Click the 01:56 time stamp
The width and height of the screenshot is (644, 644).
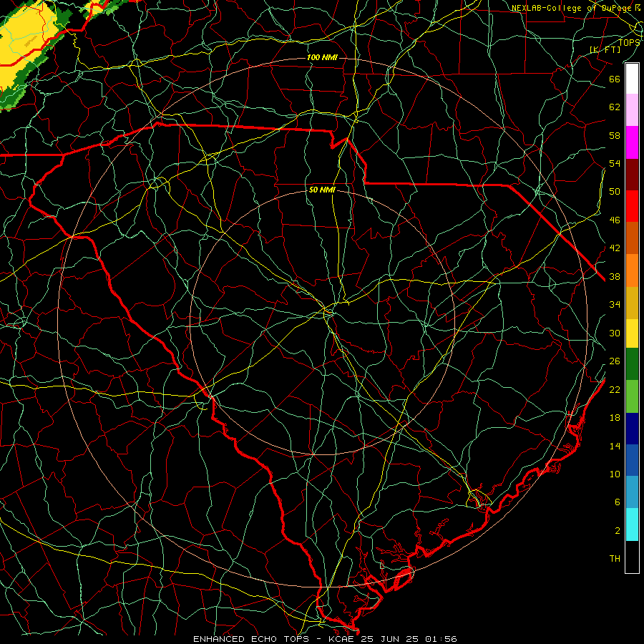coord(441,639)
